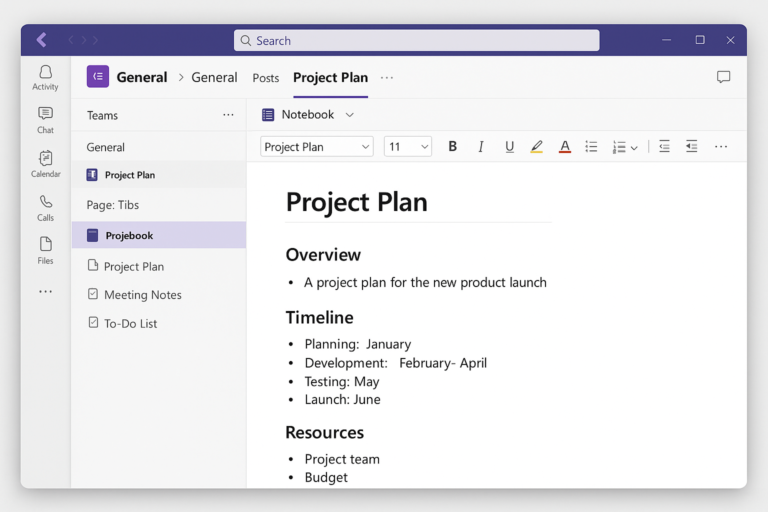The height and width of the screenshot is (512, 768).
Task: Open the Project Plan style dropdown
Action: click(316, 147)
